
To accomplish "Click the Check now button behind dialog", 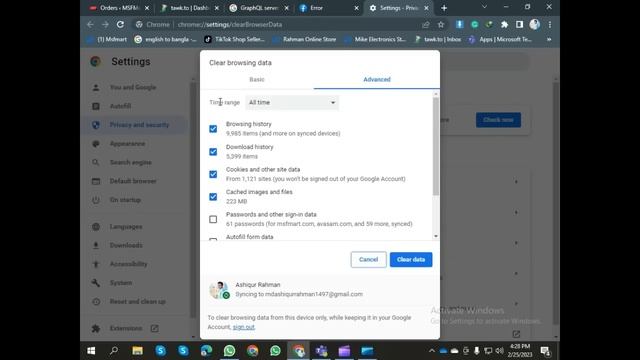I will pos(498,120).
